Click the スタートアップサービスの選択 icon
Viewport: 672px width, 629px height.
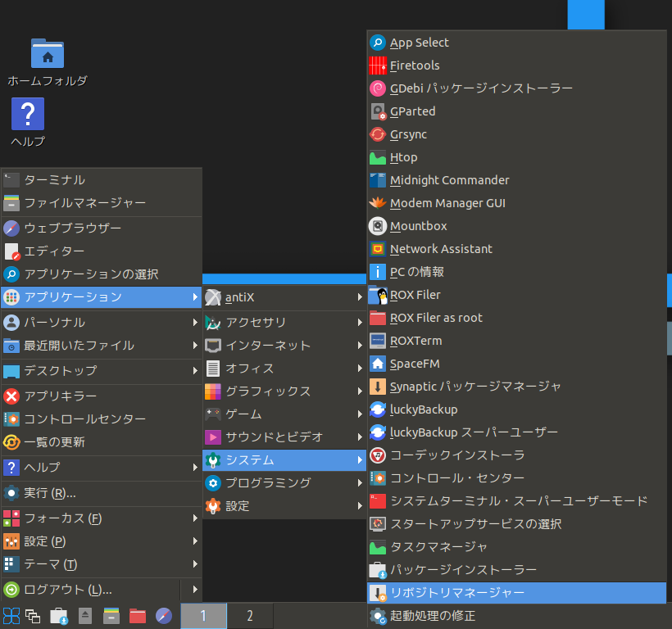coord(378,523)
